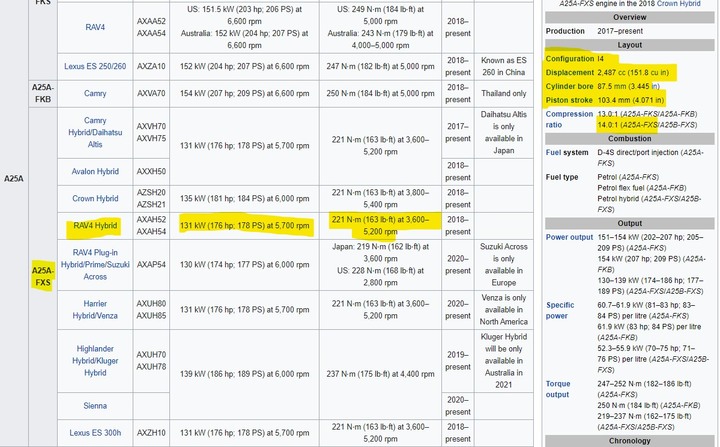The width and height of the screenshot is (720, 447).
Task: Open the Crown Hybrid link in the infobox caption
Action: coord(679,3)
